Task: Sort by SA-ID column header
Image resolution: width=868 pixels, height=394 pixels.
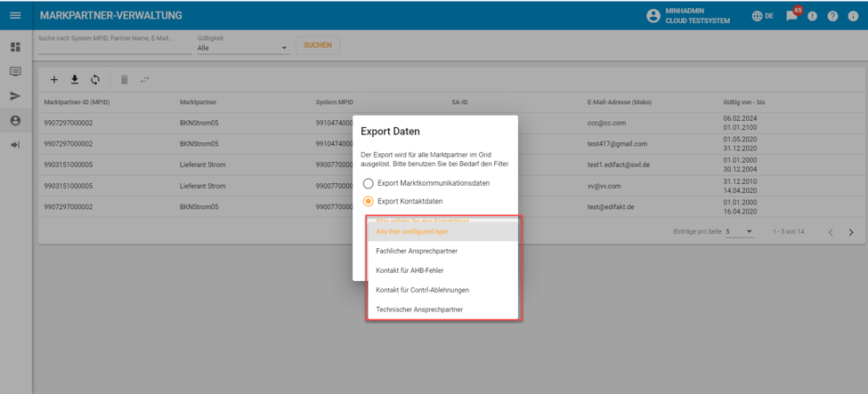Action: click(460, 103)
